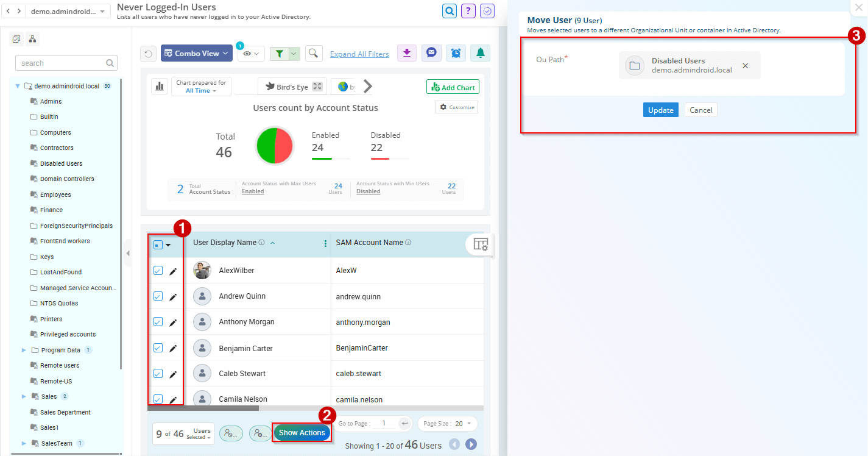Toggle the select-all checkbox in table header
The width and height of the screenshot is (868, 456).
tap(158, 244)
